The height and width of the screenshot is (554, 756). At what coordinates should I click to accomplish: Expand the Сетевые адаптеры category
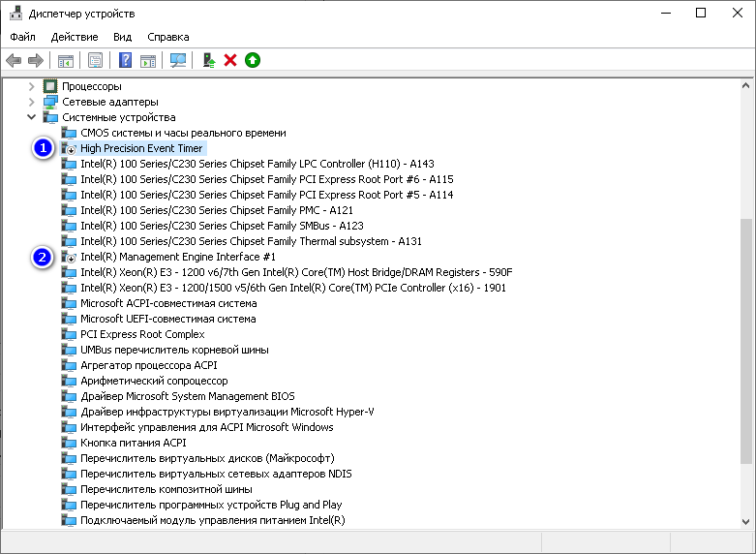click(31, 102)
